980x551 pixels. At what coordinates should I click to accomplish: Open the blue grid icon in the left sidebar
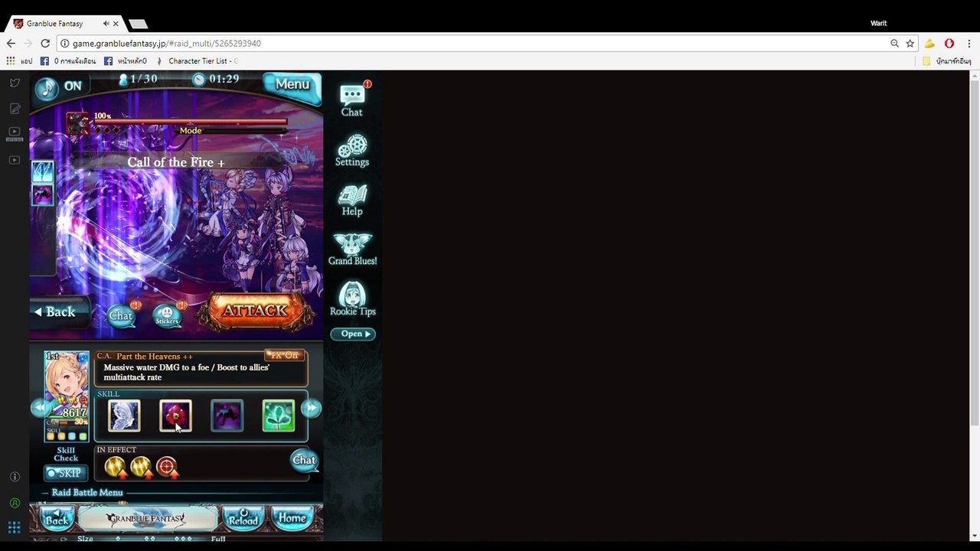click(x=14, y=527)
